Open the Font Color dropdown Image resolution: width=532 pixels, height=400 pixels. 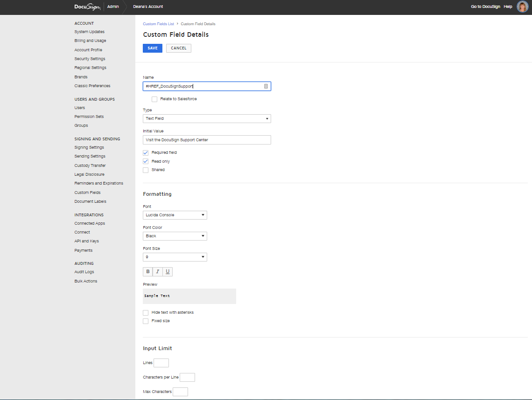[x=175, y=236]
